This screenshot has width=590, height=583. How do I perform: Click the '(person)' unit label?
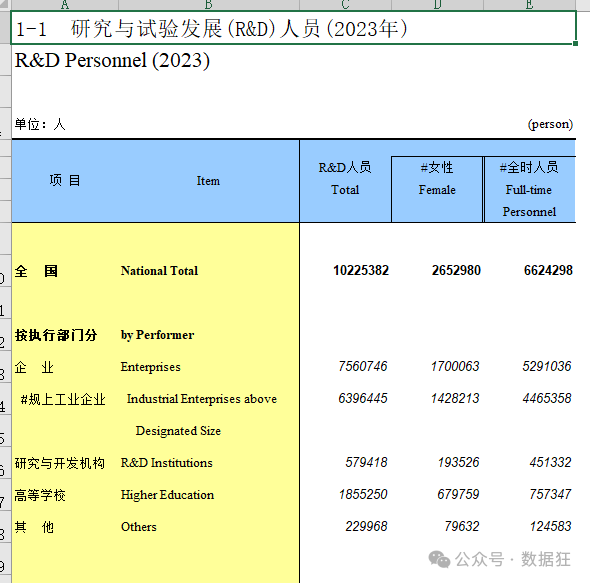pyautogui.click(x=550, y=124)
